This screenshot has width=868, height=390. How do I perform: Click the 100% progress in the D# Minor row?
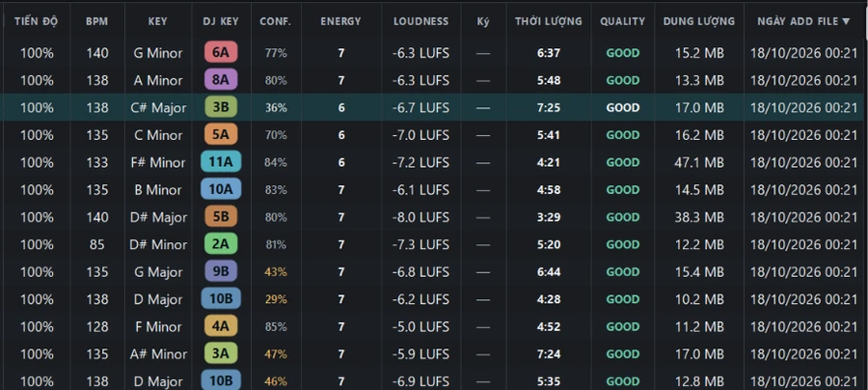click(37, 244)
